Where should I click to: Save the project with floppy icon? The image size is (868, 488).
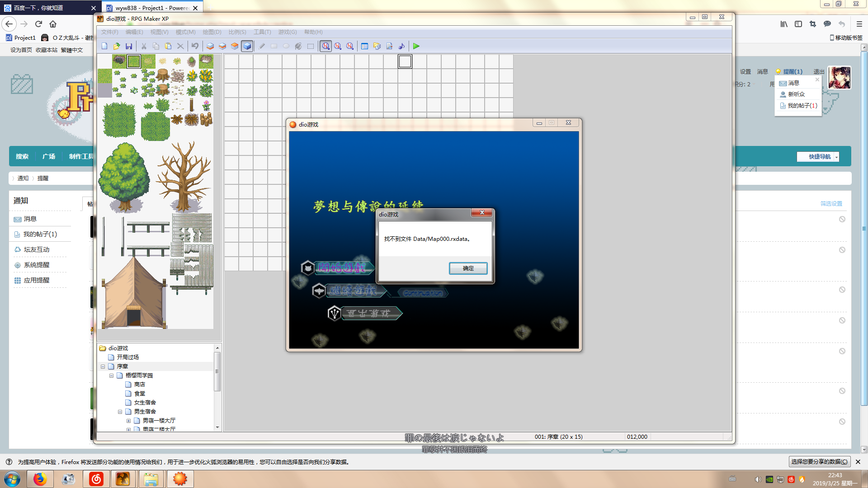tap(129, 46)
